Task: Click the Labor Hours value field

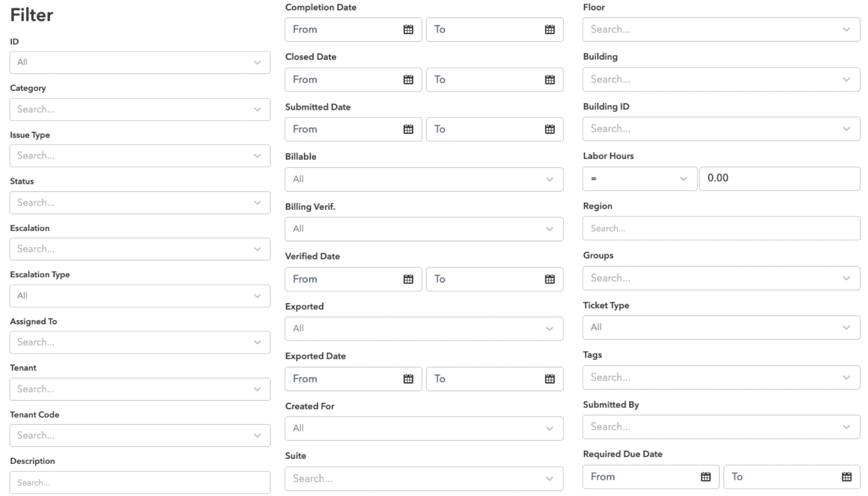Action: click(780, 178)
